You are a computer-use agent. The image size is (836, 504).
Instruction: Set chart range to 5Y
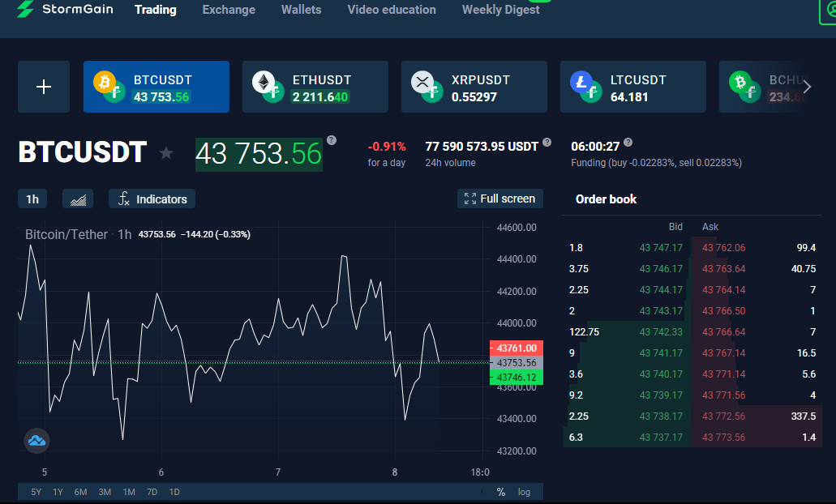36,492
